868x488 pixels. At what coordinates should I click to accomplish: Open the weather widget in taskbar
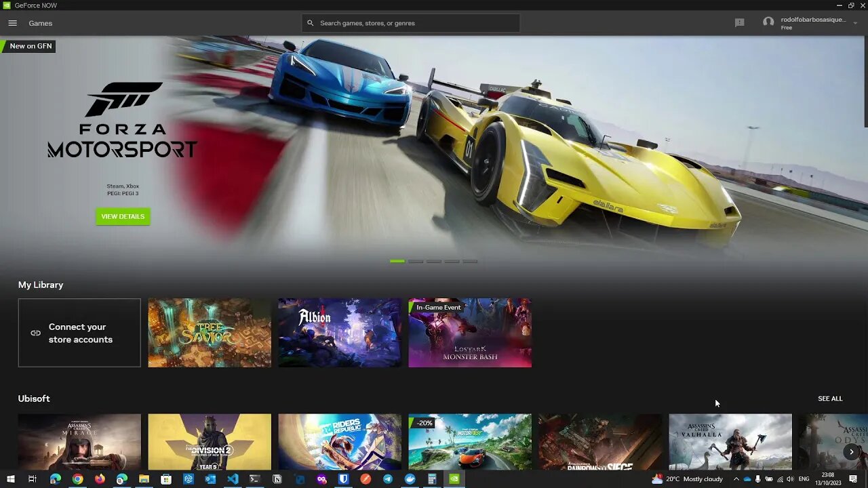click(687, 479)
